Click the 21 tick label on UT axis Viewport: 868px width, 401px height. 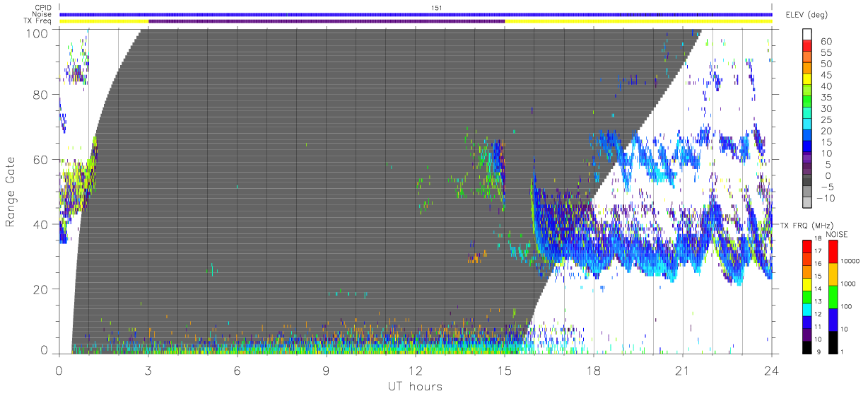683,370
